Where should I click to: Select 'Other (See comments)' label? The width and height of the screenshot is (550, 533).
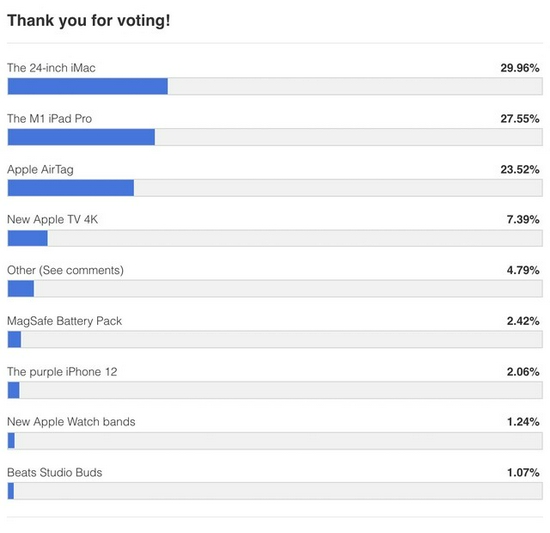65,270
